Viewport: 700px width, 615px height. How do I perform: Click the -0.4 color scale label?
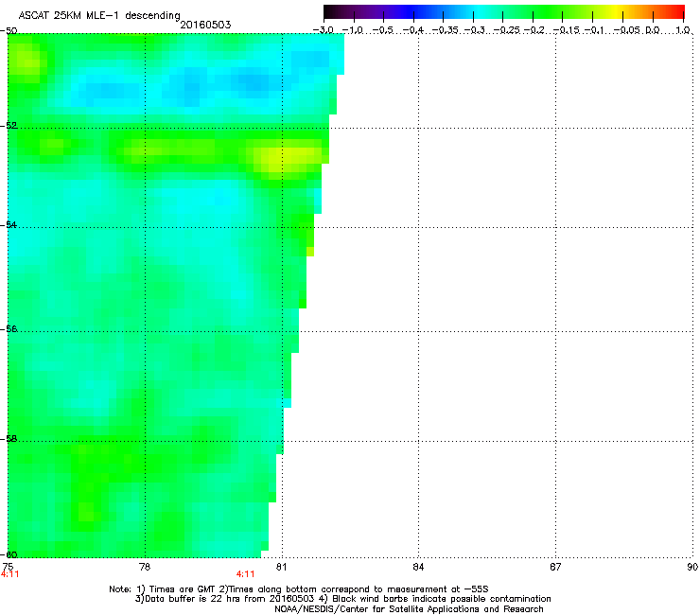point(413,30)
